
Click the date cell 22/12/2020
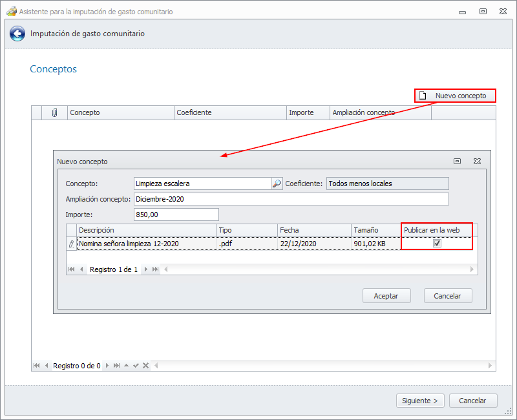pyautogui.click(x=314, y=244)
